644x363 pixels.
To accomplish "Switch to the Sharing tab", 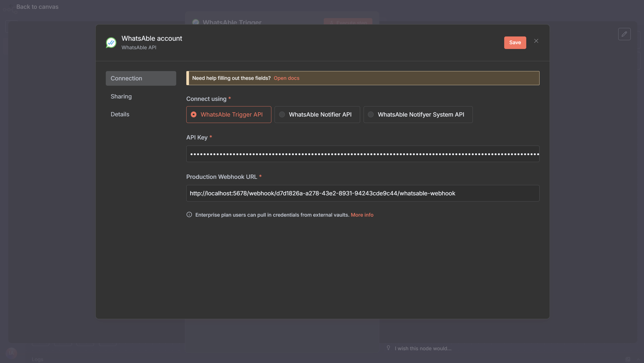I will [x=121, y=96].
